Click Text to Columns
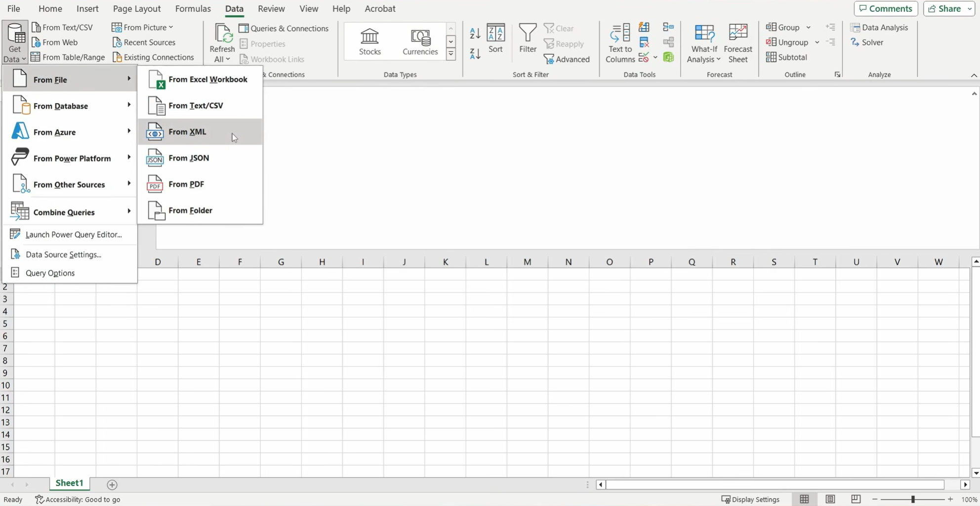This screenshot has height=506, width=980. click(620, 43)
